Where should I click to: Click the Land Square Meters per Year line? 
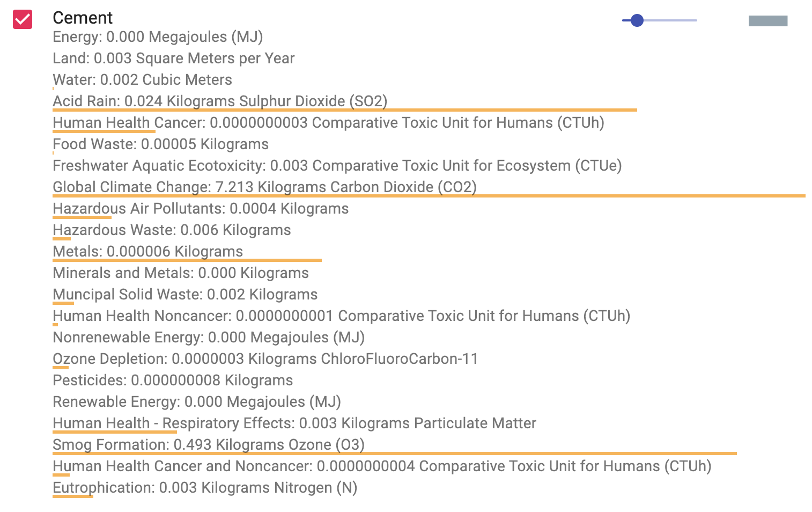tap(173, 58)
